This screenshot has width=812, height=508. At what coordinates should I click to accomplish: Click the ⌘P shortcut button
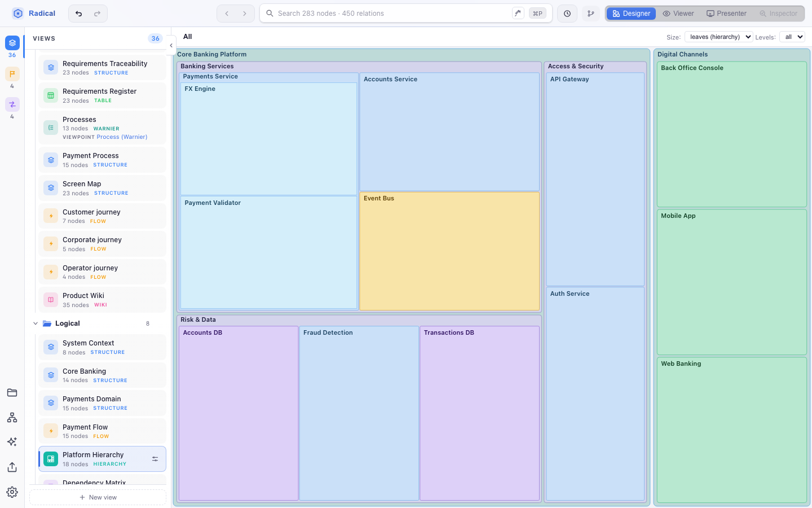537,14
